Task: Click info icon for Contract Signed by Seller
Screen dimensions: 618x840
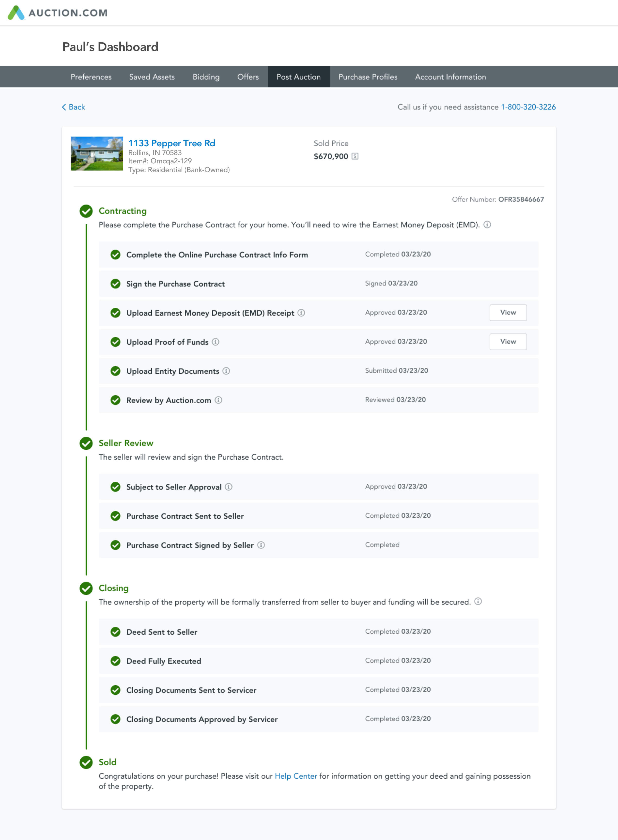Action: coord(261,545)
